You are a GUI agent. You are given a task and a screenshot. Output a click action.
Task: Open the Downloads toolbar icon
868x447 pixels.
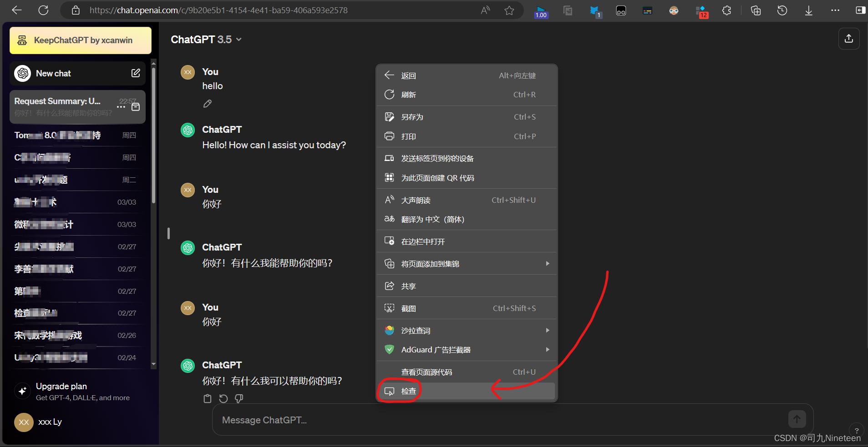tap(808, 10)
